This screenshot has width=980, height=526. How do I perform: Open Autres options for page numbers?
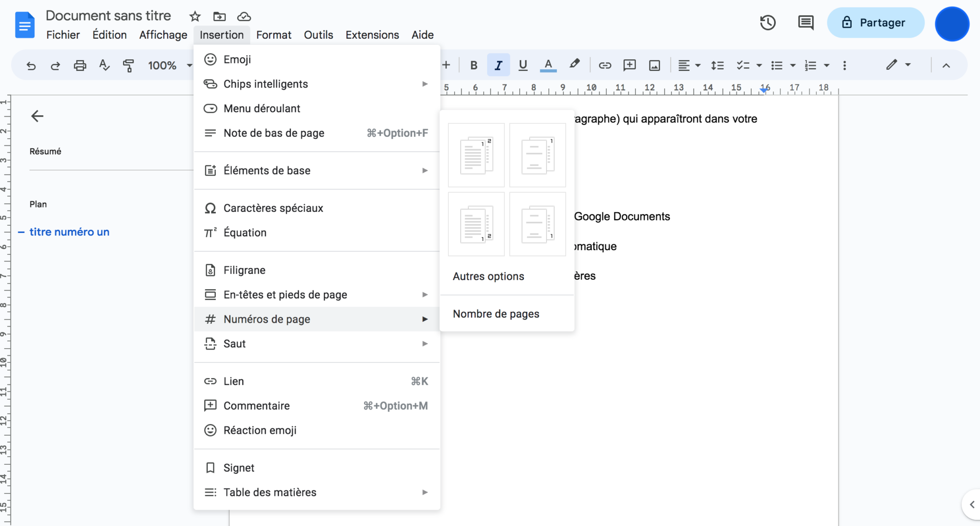coord(488,276)
